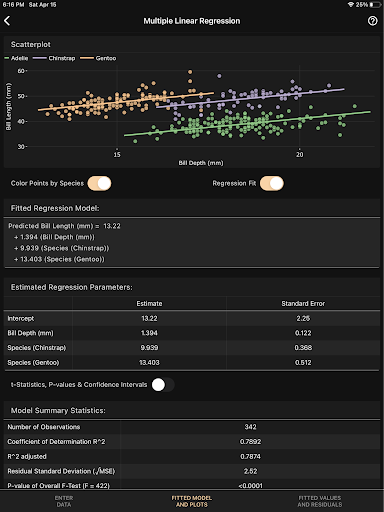Tap the Gentoo orange regression line

(x=126, y=101)
